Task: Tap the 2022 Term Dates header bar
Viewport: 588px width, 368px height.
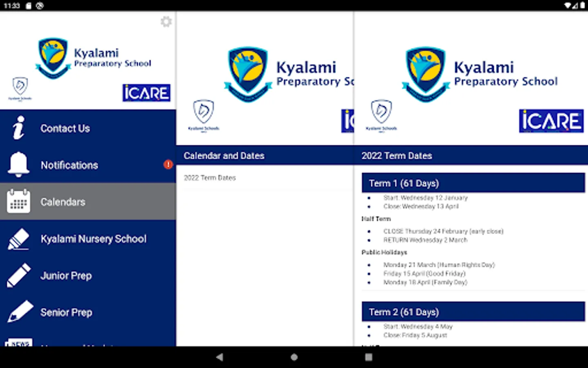Action: coord(471,155)
